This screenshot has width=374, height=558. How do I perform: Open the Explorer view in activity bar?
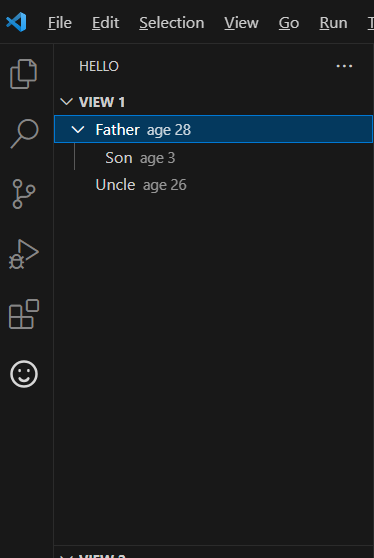[23, 74]
